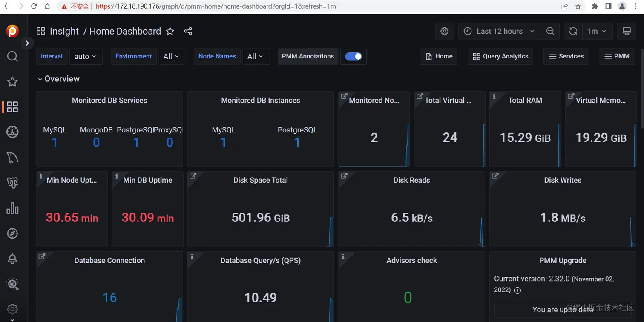Open the Monitored Nodes panel link icon
This screenshot has height=322, width=644.
click(344, 96)
